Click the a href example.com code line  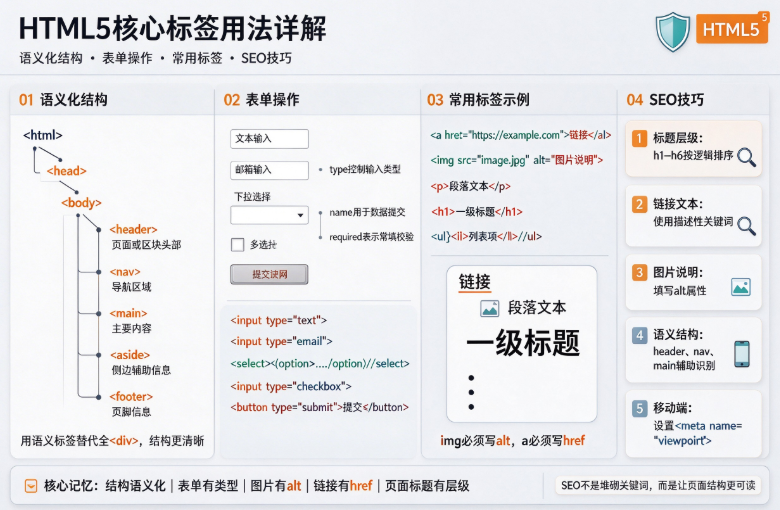[x=521, y=135]
